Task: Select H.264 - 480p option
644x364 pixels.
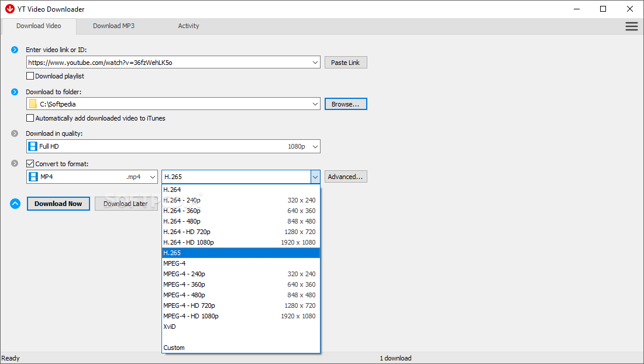Action: click(x=240, y=221)
